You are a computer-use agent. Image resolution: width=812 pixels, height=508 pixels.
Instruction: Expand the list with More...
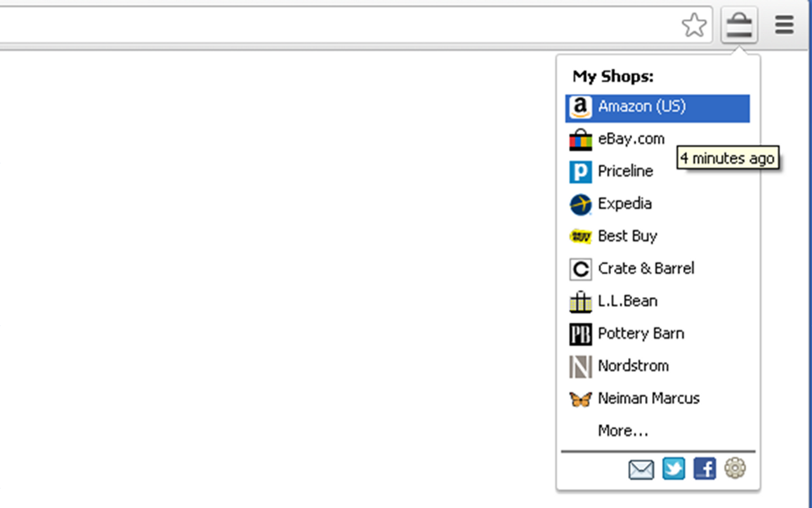point(622,431)
